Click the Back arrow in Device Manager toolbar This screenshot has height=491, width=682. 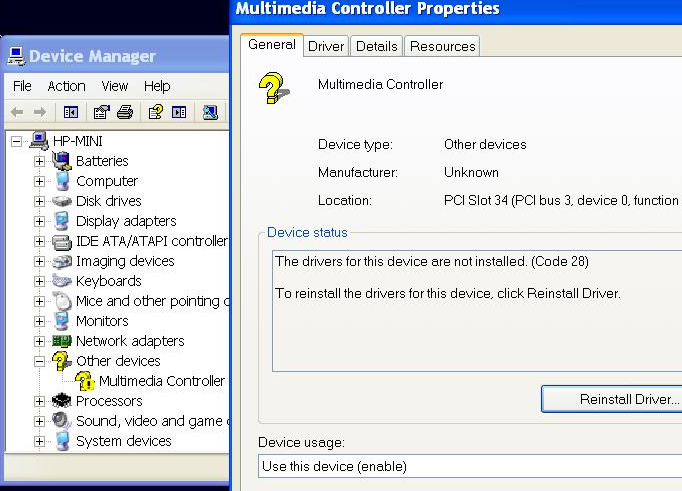pyautogui.click(x=17, y=112)
